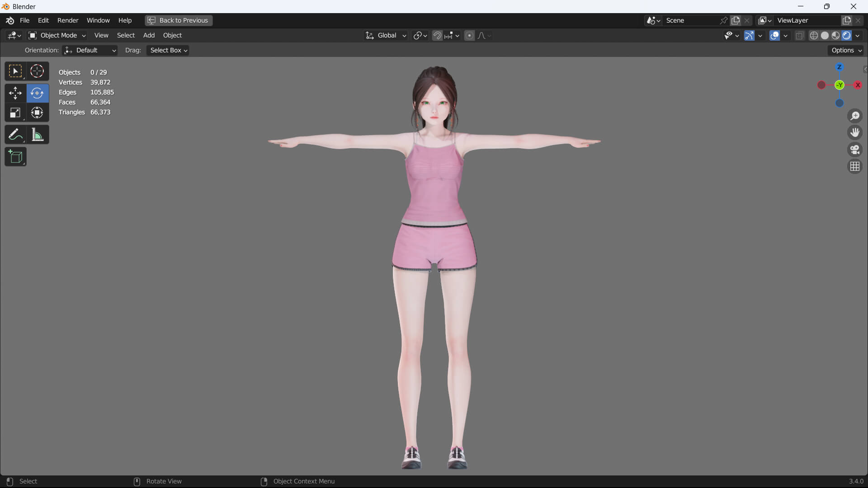Open the viewport Object menu
868x488 pixels.
(x=172, y=35)
